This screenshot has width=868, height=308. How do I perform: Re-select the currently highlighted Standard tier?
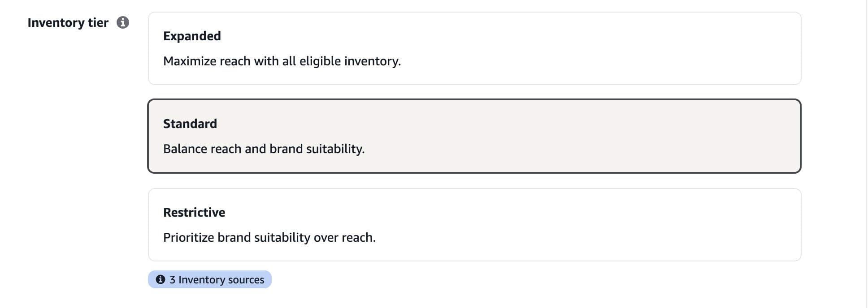[x=475, y=136]
